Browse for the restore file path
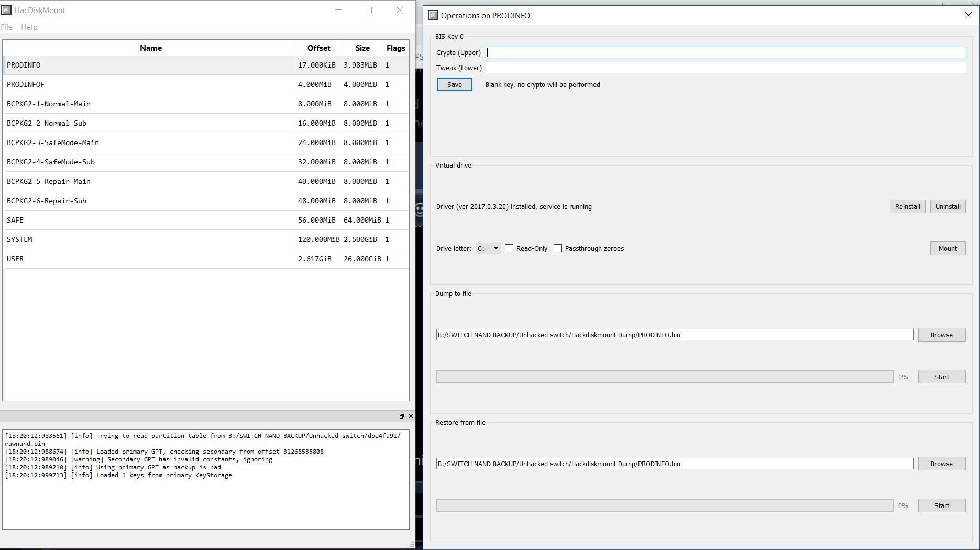The image size is (980, 550). [x=942, y=464]
